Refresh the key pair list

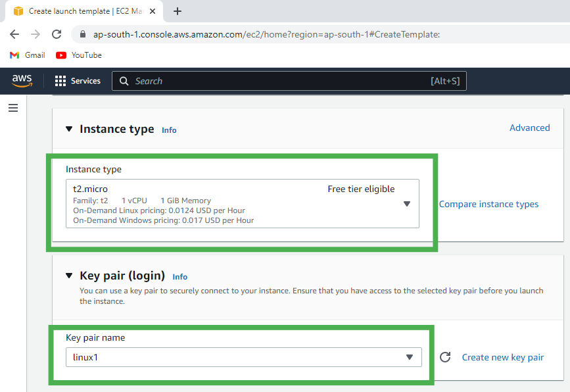(445, 357)
